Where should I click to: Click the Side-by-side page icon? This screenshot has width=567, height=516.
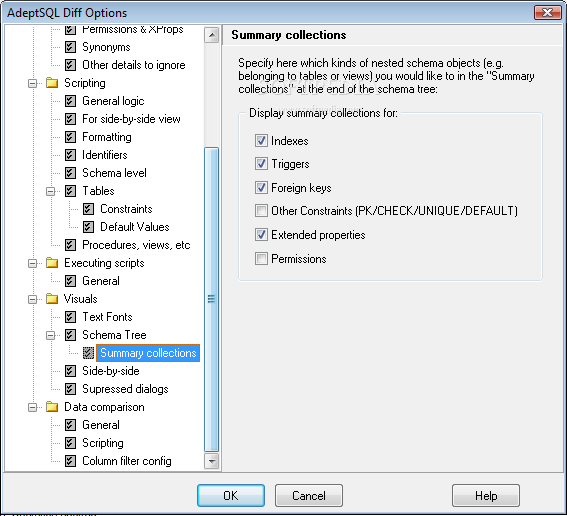pyautogui.click(x=70, y=371)
